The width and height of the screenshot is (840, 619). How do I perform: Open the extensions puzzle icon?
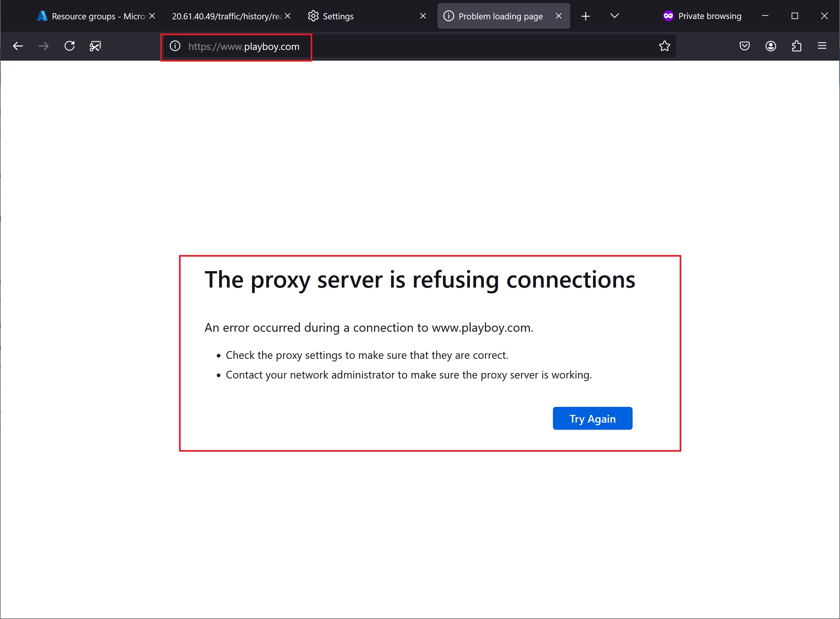796,46
